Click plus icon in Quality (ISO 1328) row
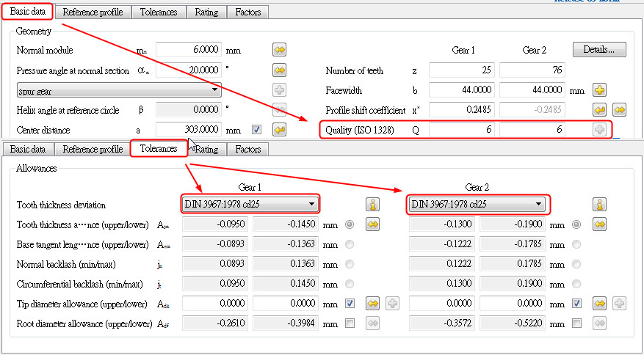Viewport: 644px width, 355px height. click(600, 130)
